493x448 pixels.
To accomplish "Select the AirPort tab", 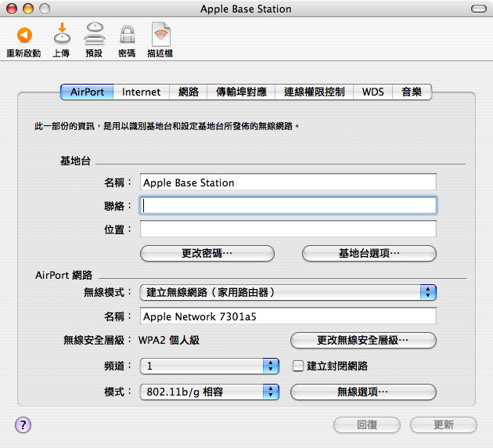I will click(x=87, y=92).
